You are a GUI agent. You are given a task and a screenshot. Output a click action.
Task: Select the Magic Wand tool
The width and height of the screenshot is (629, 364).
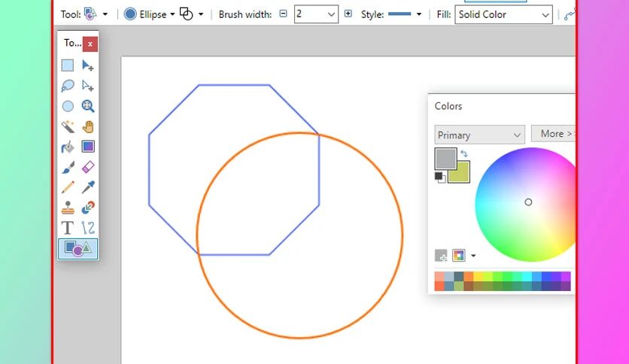click(x=68, y=126)
